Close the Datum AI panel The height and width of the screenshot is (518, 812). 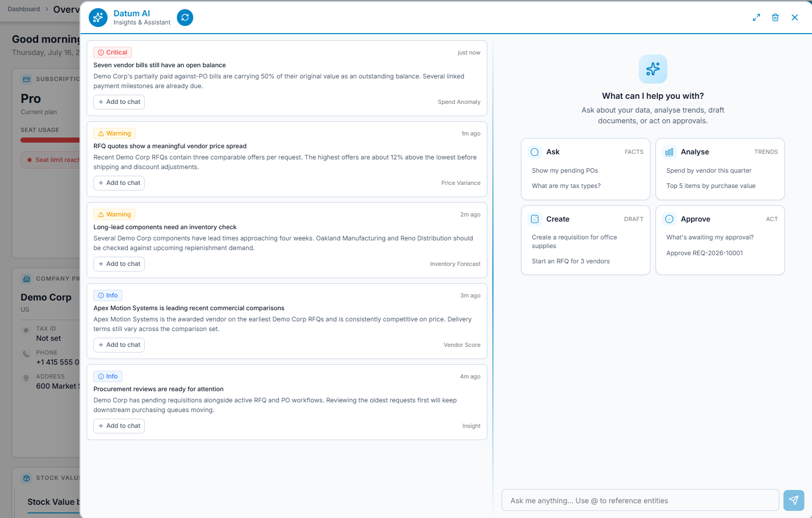point(795,17)
